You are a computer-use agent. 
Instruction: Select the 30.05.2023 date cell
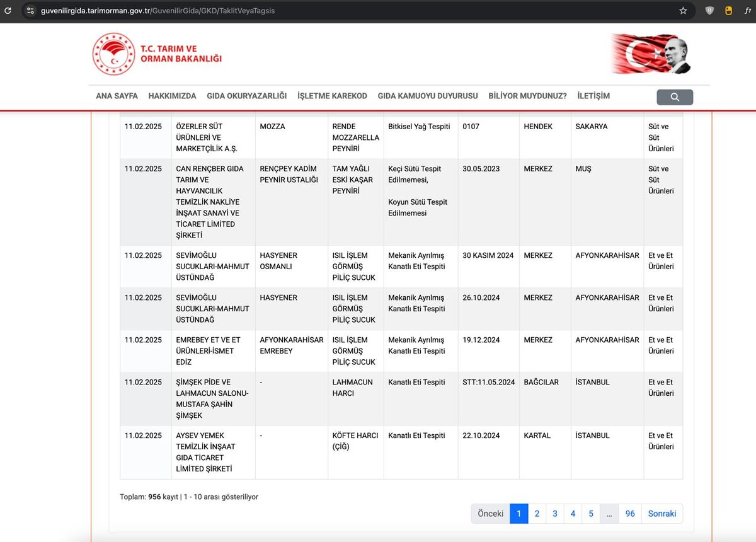click(x=488, y=202)
